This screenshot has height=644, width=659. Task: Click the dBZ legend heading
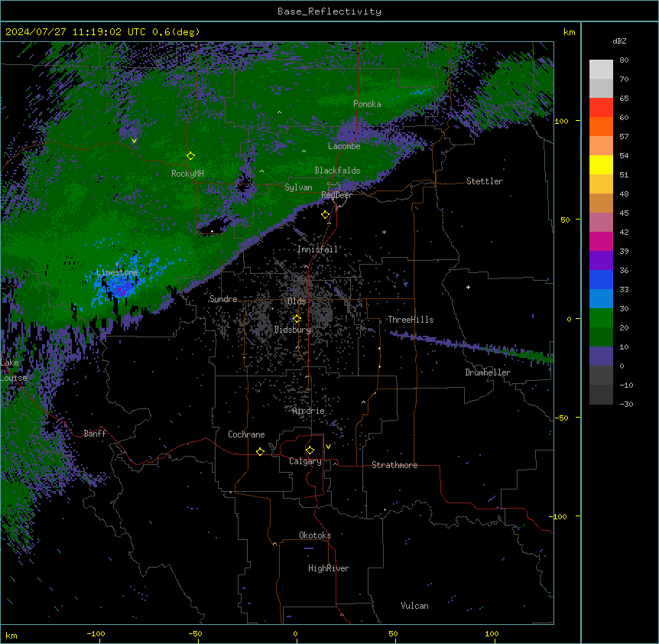pos(619,41)
